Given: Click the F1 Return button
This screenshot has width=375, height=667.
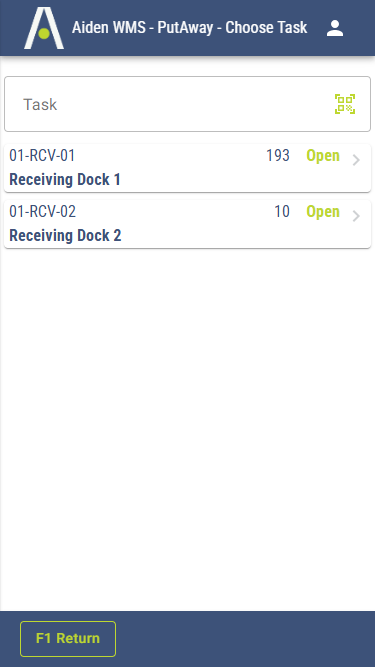Looking at the screenshot, I should pyautogui.click(x=68, y=638).
